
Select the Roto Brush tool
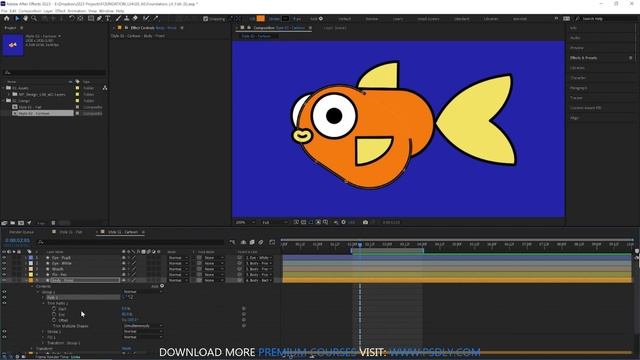[146, 18]
